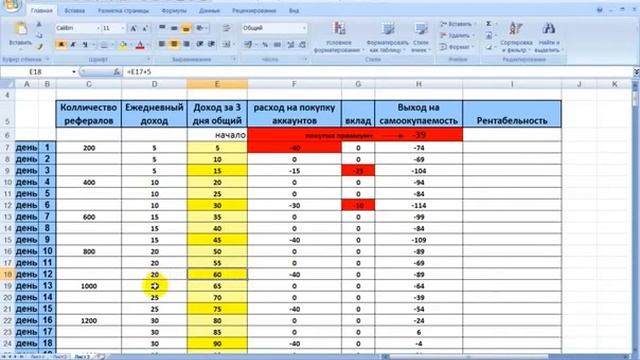Apply comma thousands separator style
Image resolution: width=640 pixels, height=360 pixels.
tap(277, 44)
